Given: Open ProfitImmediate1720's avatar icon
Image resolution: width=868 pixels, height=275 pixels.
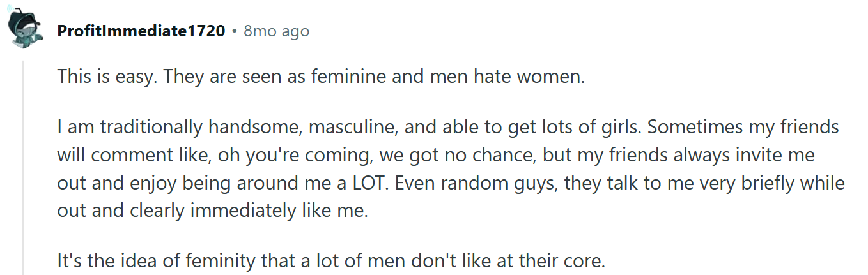Looking at the screenshot, I should (x=24, y=29).
